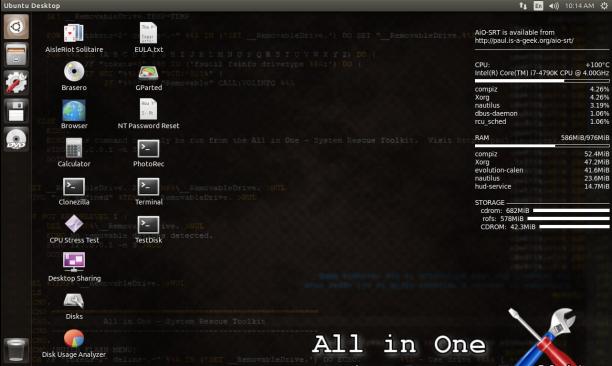Click the CDROM 42.3MiB storage bar
Screen dimensions: 612x366
coord(574,227)
